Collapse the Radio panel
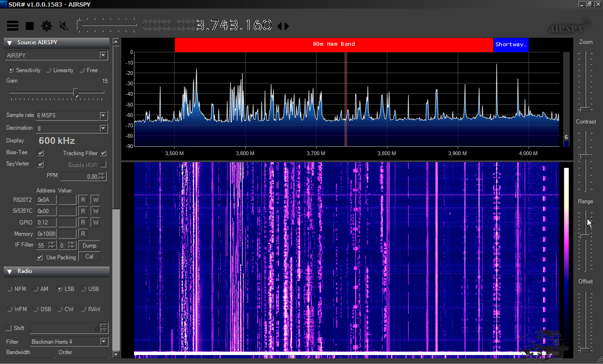The height and width of the screenshot is (364, 603). click(x=9, y=272)
